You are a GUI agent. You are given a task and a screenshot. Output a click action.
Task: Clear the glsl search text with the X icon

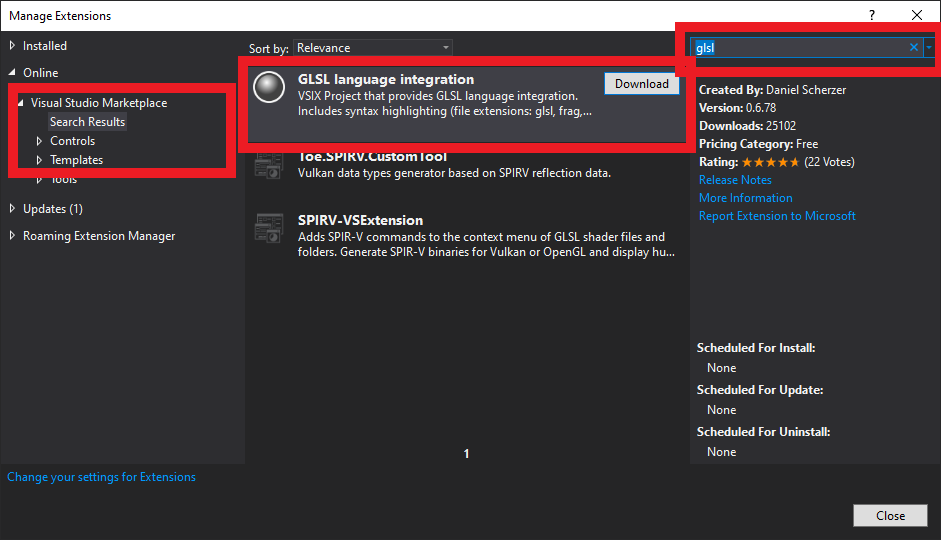[913, 47]
